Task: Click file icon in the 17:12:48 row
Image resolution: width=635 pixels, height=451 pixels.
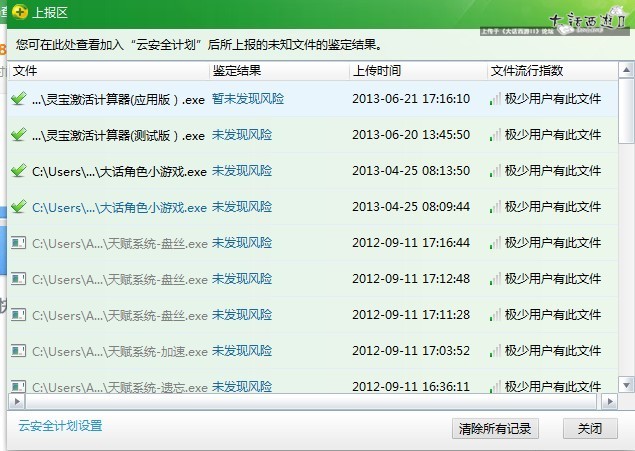Action: click(x=18, y=279)
